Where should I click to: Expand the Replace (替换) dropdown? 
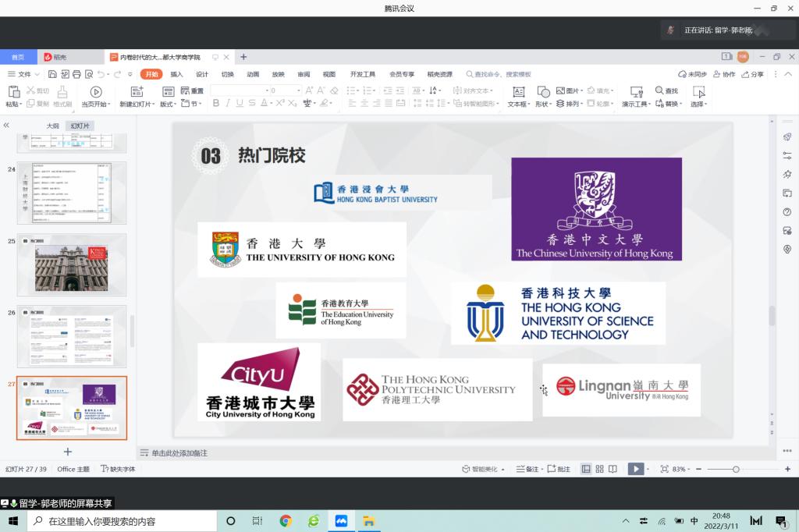[680, 104]
